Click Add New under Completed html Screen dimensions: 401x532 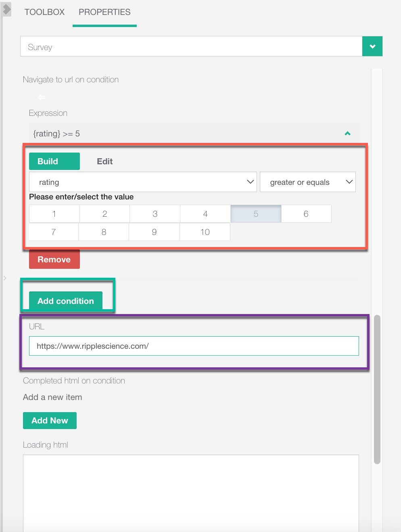(x=50, y=421)
